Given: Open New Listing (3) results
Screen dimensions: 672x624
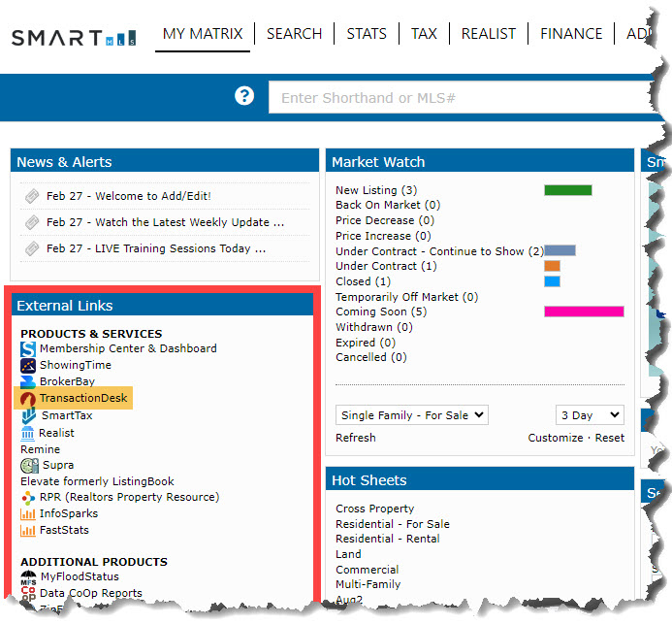Looking at the screenshot, I should tap(376, 190).
